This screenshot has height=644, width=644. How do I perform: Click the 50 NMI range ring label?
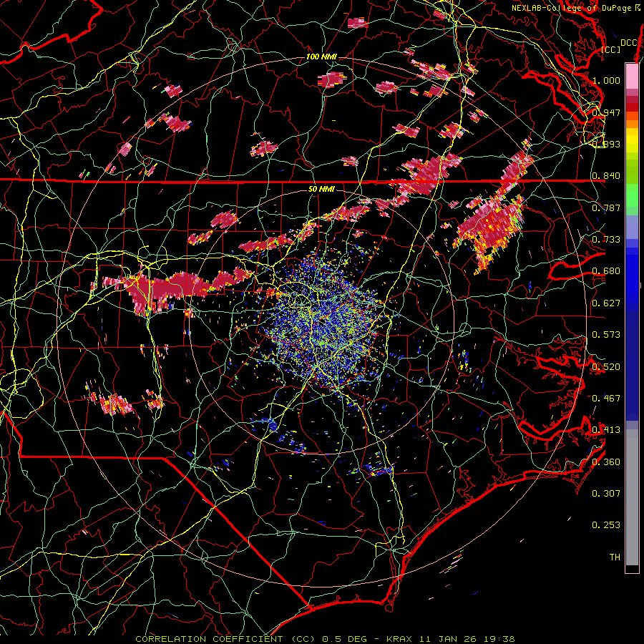coord(321,189)
